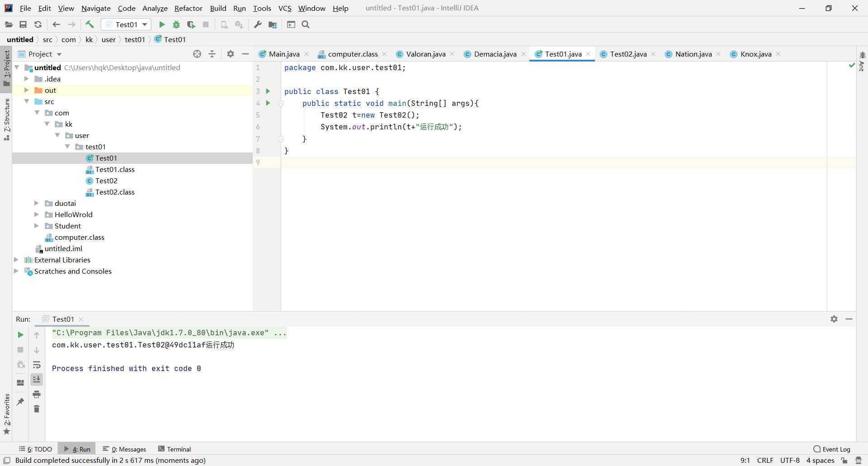868x466 pixels.
Task: Close the Knox.java tab
Action: tap(778, 54)
